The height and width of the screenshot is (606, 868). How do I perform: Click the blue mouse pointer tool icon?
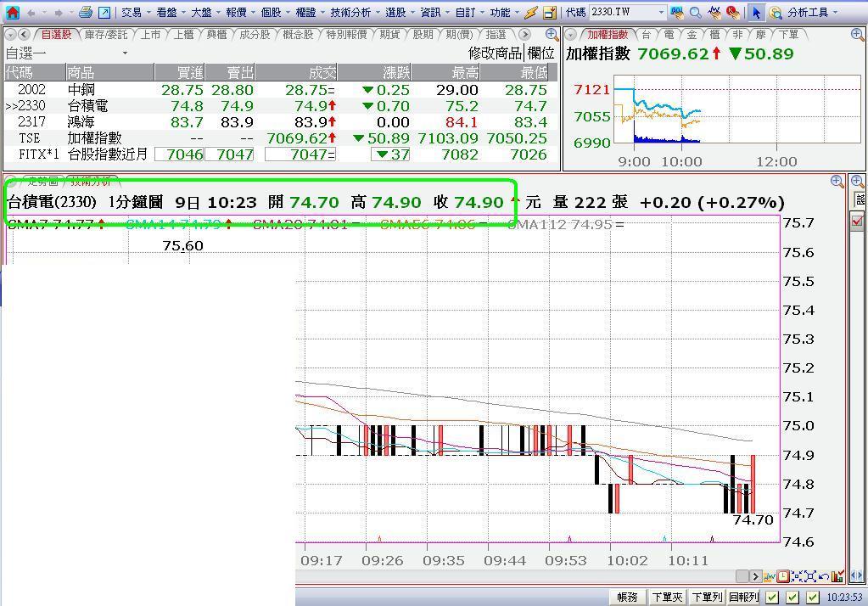point(756,12)
